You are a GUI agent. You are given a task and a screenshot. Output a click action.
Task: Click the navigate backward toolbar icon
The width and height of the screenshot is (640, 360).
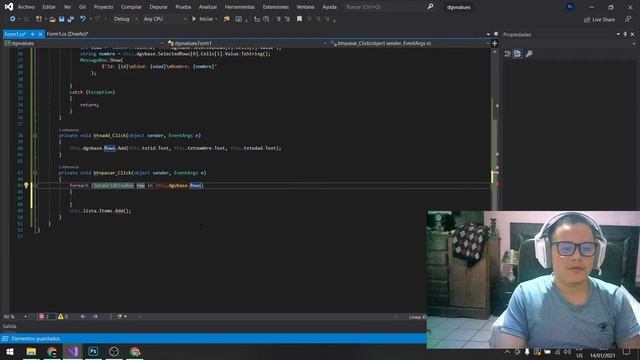(13, 19)
